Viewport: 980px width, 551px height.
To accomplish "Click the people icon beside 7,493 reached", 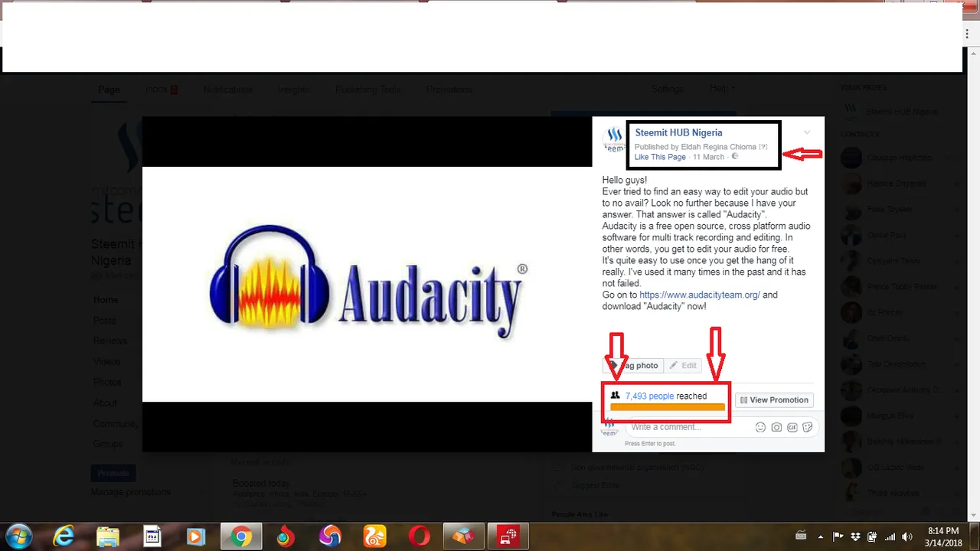I will 615,396.
